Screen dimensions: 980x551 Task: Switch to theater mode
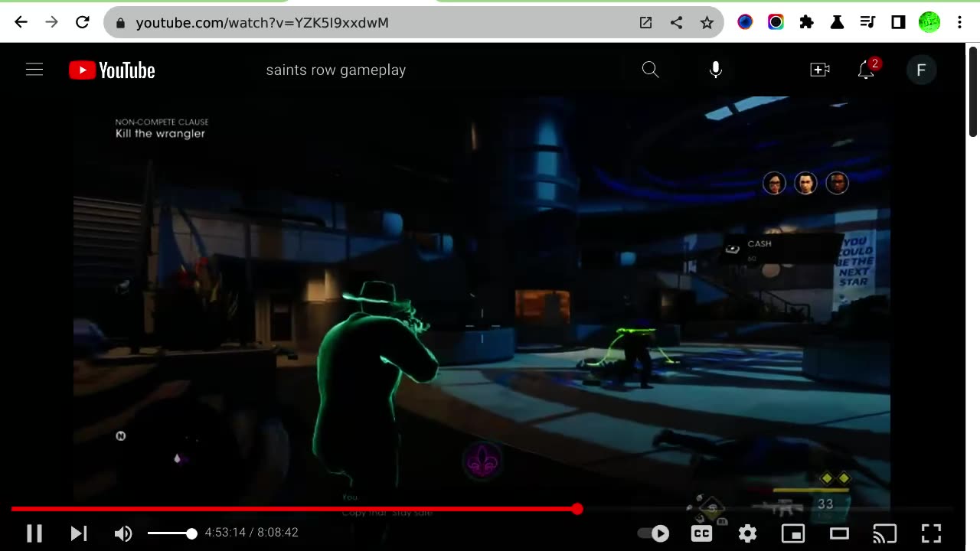[839, 533]
